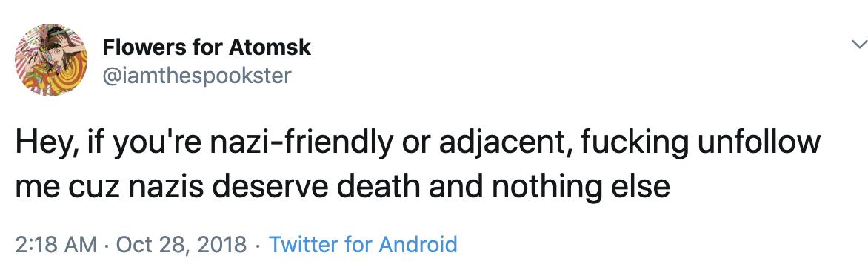868x273 pixels.
Task: Click the Twitter for Android source link
Action: click(363, 244)
